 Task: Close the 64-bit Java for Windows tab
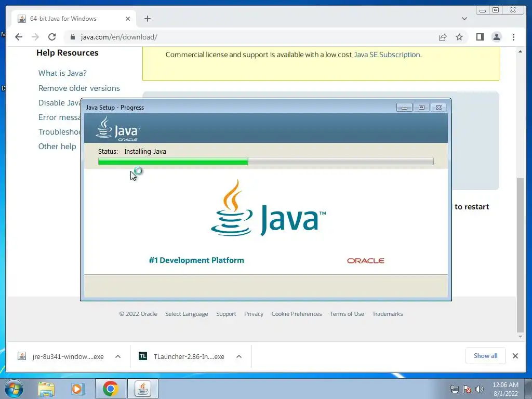tap(128, 19)
